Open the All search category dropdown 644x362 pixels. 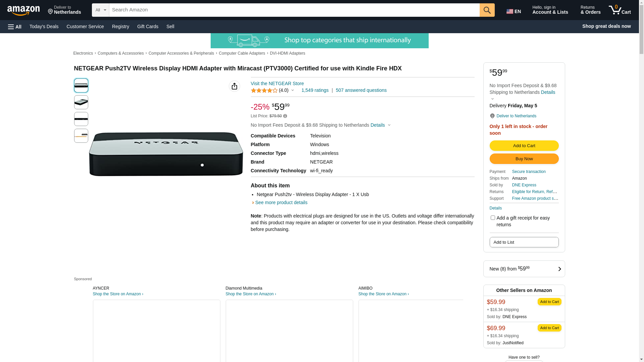[100, 10]
